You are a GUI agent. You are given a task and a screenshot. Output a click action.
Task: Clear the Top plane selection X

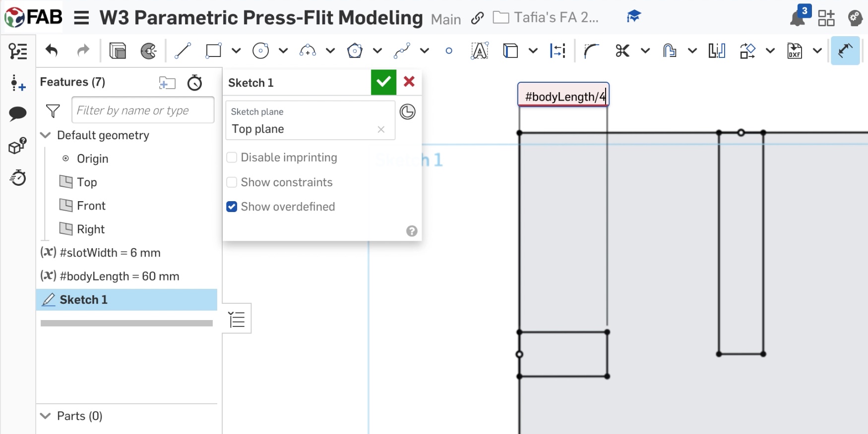pos(381,129)
